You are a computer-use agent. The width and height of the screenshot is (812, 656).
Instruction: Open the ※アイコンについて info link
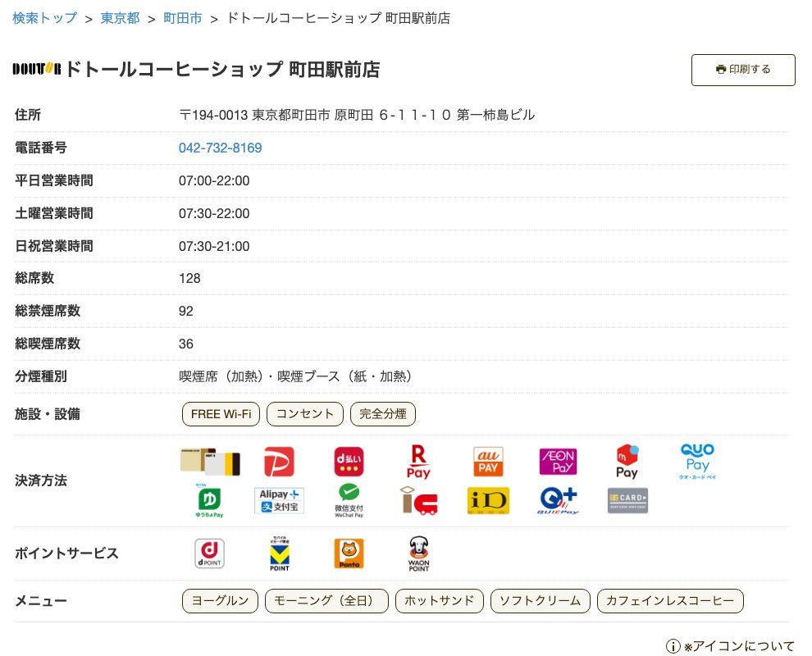pyautogui.click(x=730, y=646)
